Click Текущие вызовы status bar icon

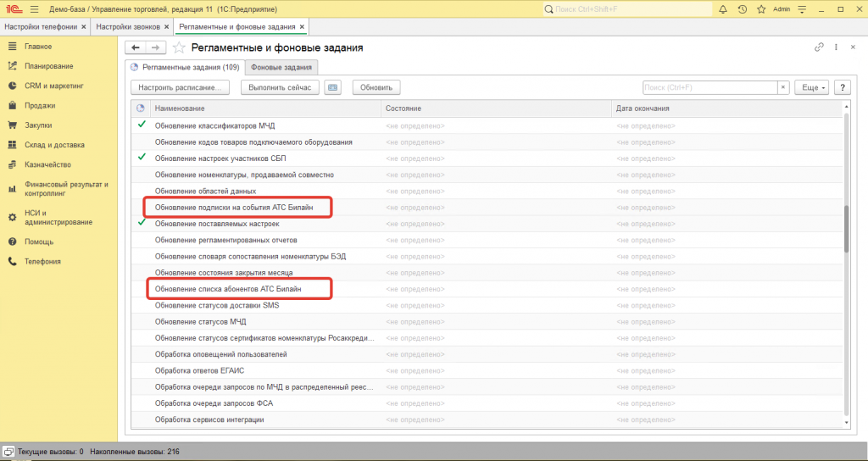[8, 452]
